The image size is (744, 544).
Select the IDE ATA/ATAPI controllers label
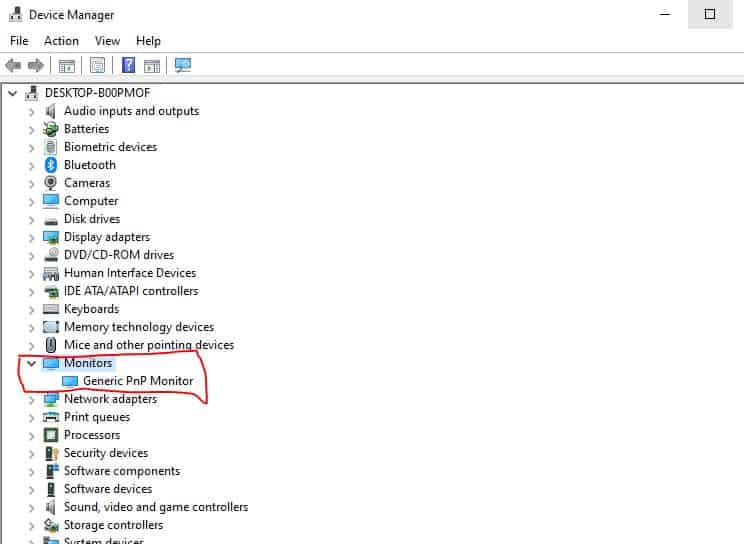pyautogui.click(x=131, y=291)
